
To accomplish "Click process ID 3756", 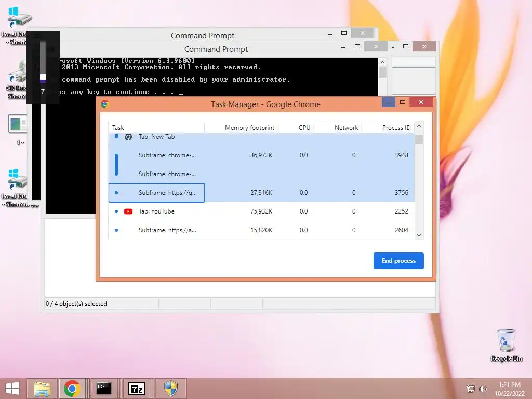I will (402, 193).
